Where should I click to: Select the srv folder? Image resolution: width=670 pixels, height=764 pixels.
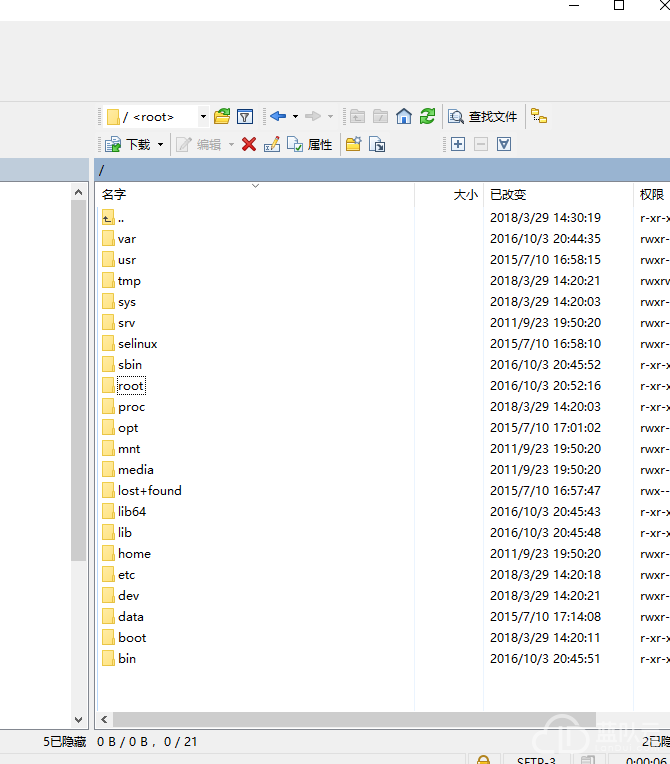pos(119,323)
